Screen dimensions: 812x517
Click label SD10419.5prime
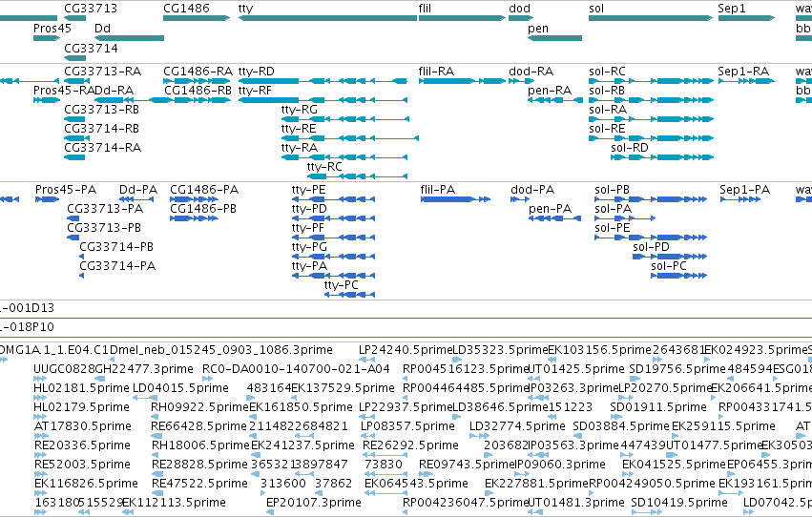(x=679, y=504)
